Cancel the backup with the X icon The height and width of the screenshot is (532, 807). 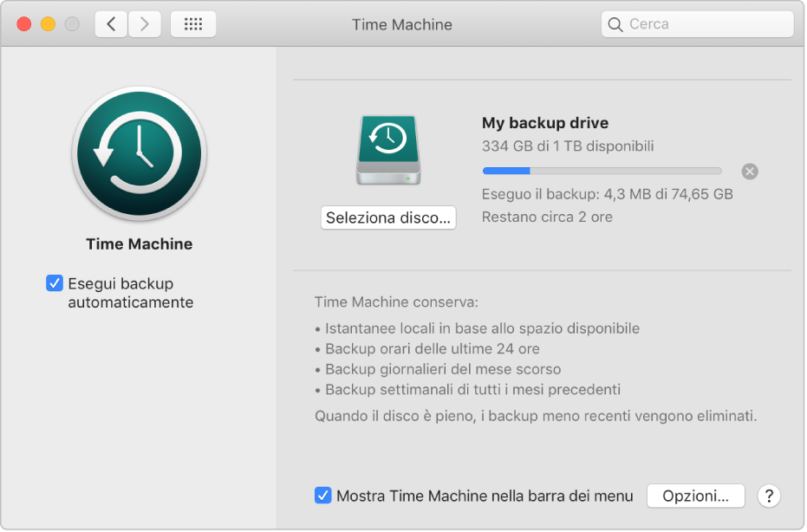750,172
